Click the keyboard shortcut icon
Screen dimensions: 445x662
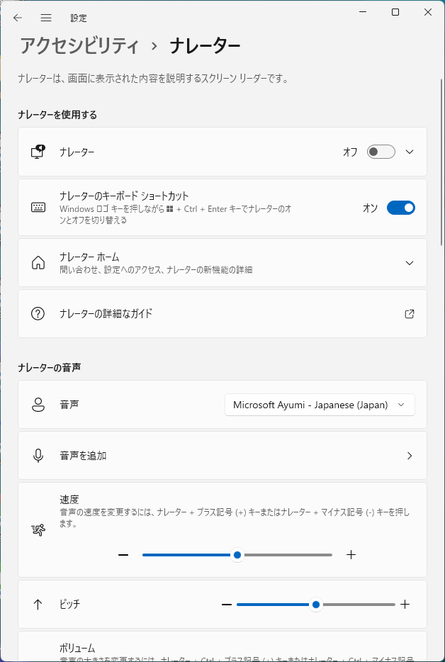tap(38, 207)
